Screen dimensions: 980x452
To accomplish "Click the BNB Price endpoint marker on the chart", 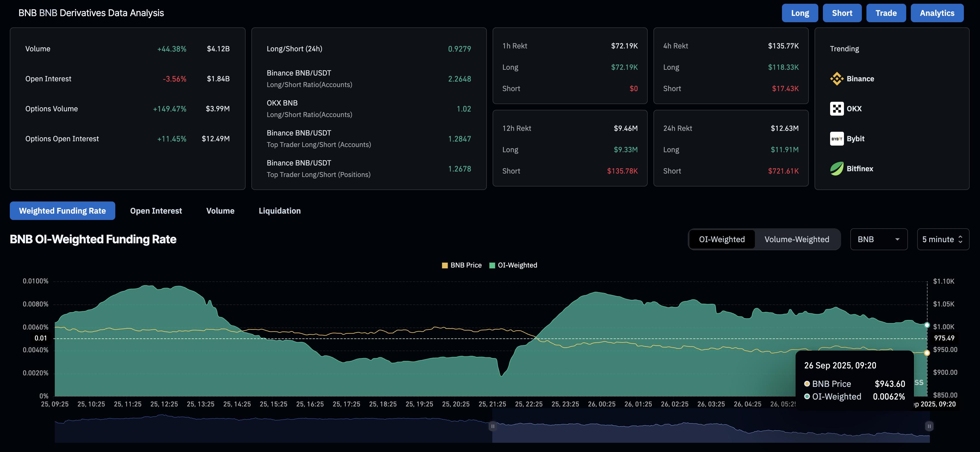I will (x=927, y=353).
